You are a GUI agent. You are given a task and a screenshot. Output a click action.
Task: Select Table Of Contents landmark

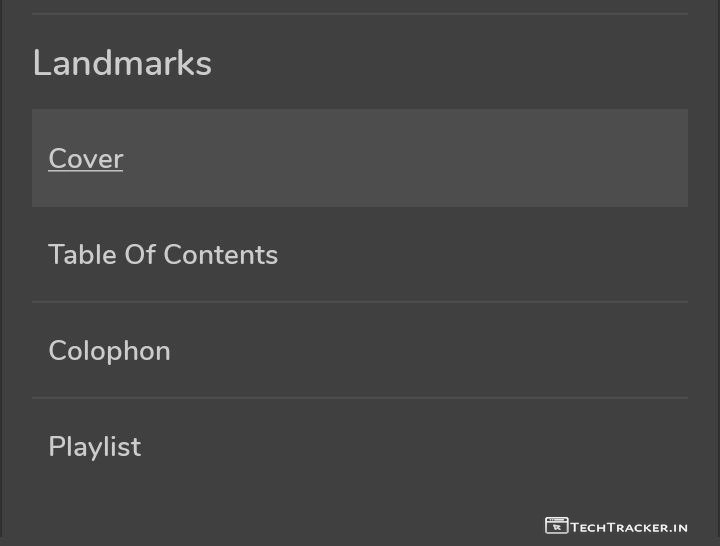163,255
